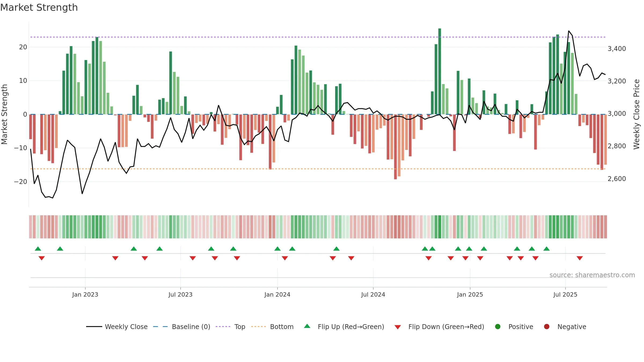Click the green Flip Up triangle in legend
The width and height of the screenshot is (644, 362).
(307, 326)
